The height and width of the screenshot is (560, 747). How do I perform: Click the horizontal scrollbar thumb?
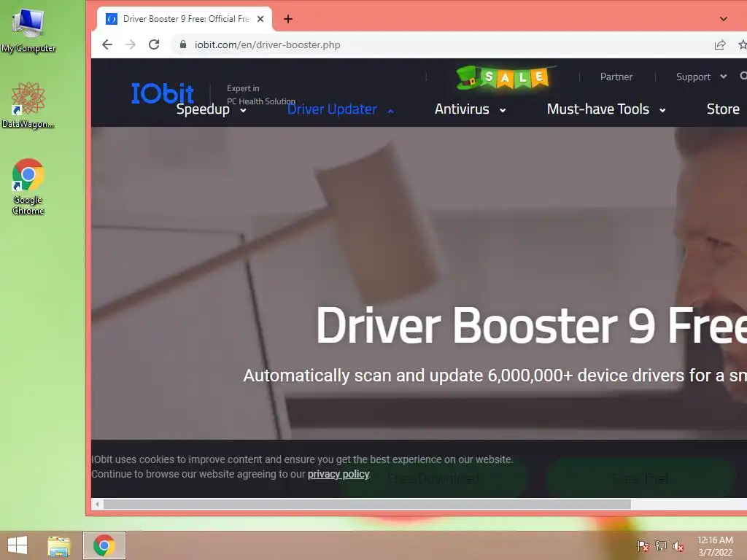pyautogui.click(x=368, y=505)
